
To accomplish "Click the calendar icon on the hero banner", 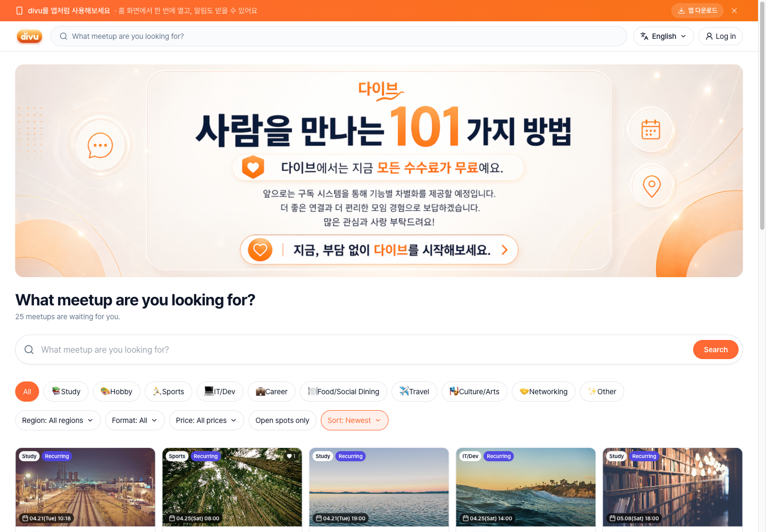I will pos(651,129).
